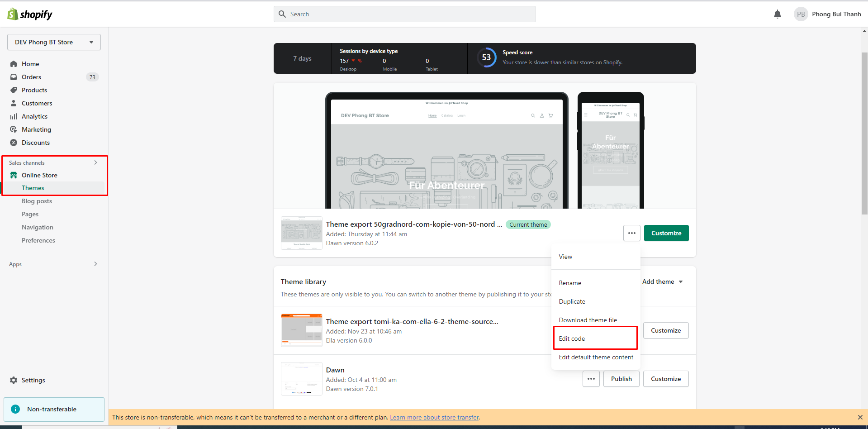
Task: Open Learn more about store transfer link
Action: pos(434,417)
